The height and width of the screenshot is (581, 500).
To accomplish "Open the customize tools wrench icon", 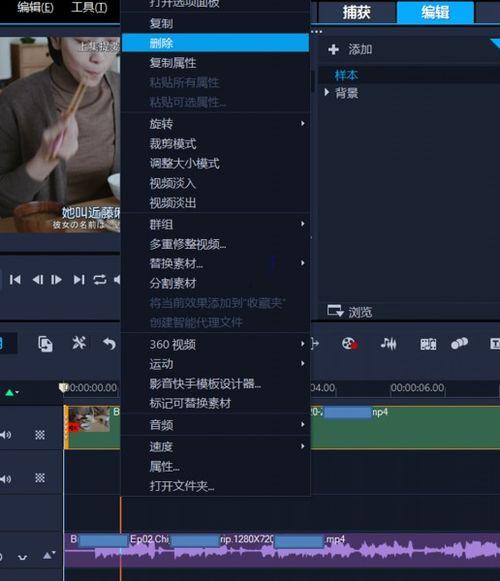I will 79,343.
